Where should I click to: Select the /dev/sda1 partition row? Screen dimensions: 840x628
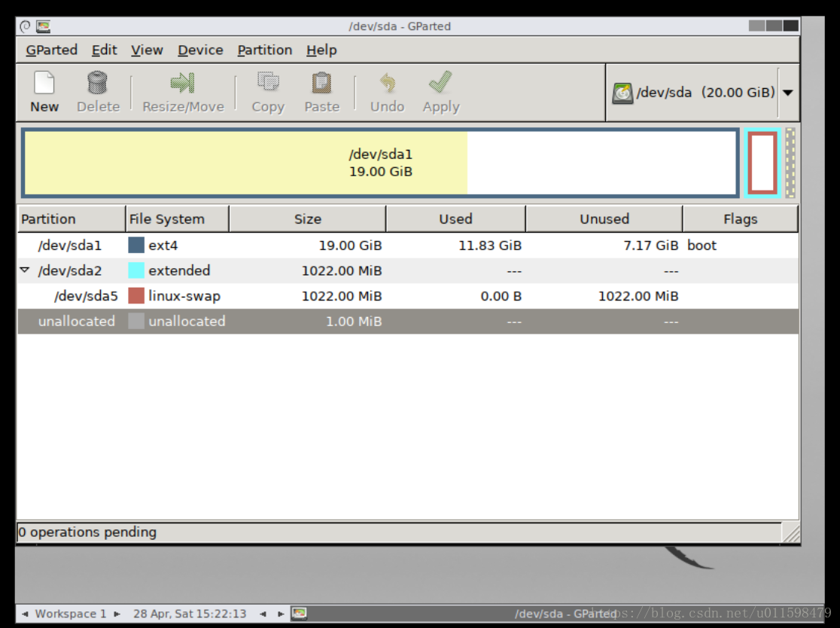tap(408, 245)
